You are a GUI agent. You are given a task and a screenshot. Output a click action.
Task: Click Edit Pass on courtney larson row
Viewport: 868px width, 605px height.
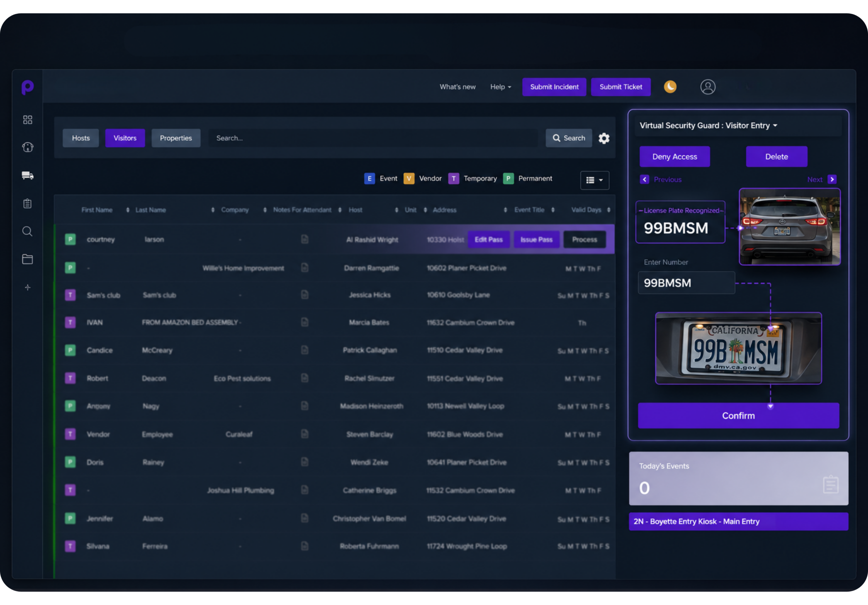click(x=489, y=240)
